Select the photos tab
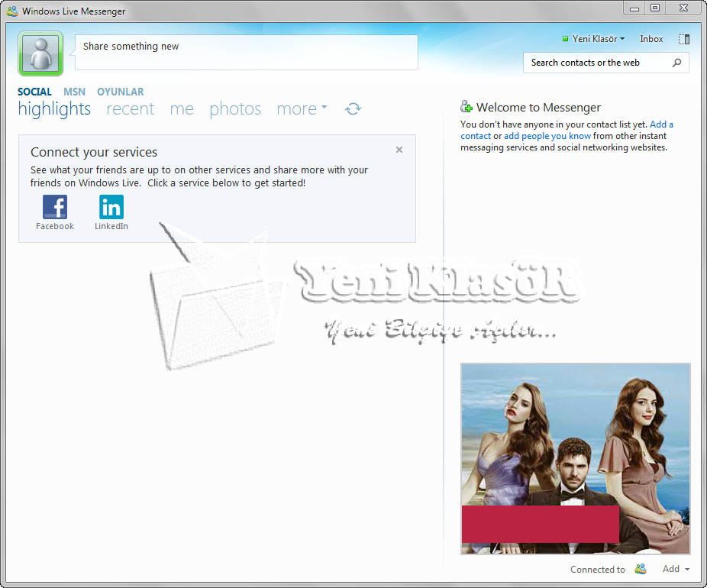 pos(235,109)
